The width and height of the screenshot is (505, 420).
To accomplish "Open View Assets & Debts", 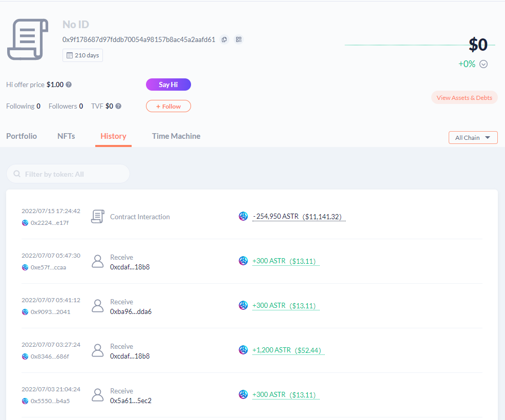I will 464,98.
